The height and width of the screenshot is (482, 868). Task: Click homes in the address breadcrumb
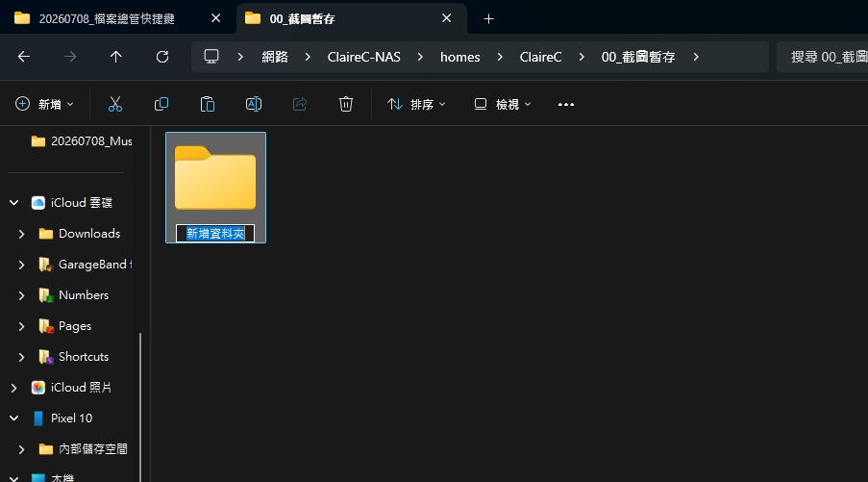coord(460,57)
